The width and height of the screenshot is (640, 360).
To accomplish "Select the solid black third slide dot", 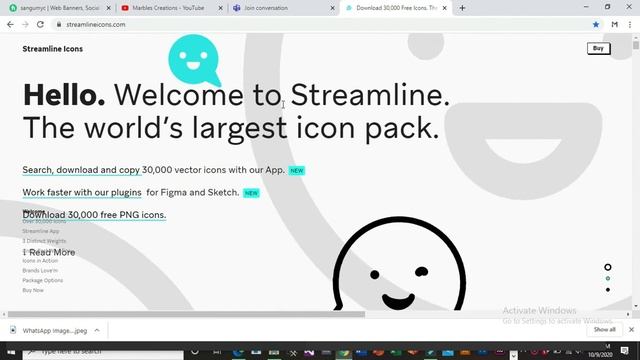I will [608, 290].
